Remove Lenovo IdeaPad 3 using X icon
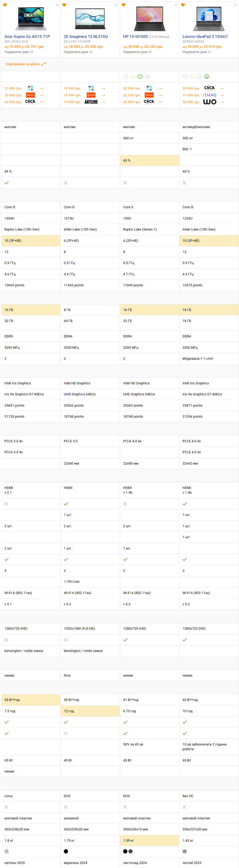Screen dimensions: 239x868 [x=235, y=5]
